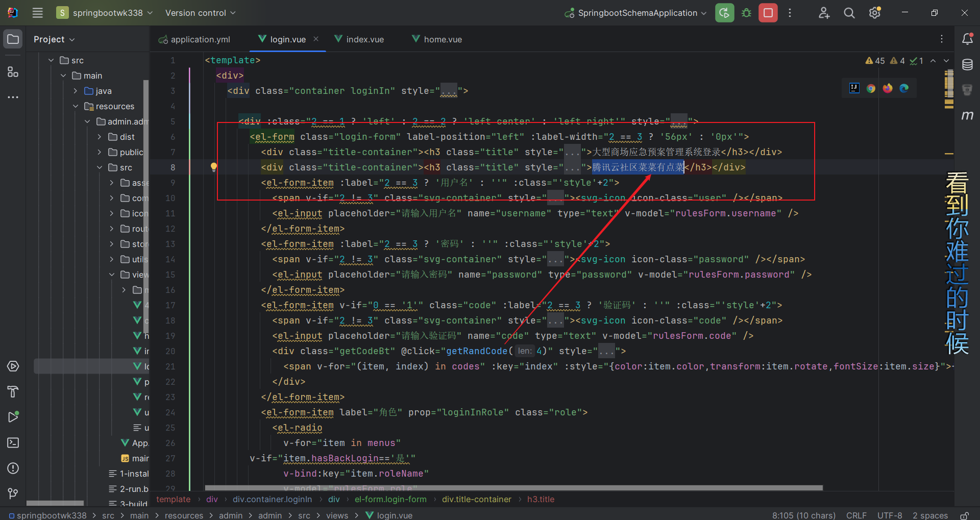Open Search Everywhere magnifier

point(849,13)
